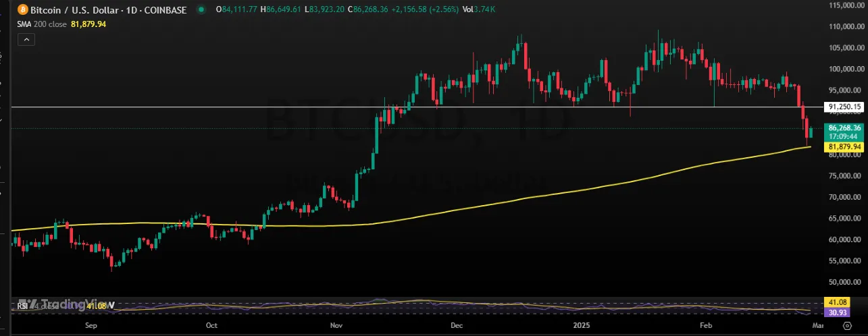Open the chart settings gear icon
The height and width of the screenshot is (336, 868).
pos(846,325)
